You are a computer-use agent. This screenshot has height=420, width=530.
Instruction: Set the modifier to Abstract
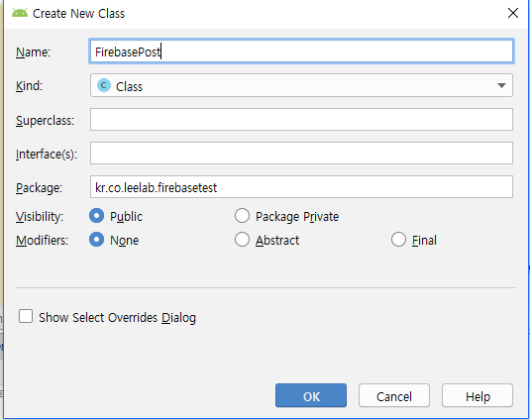pos(242,240)
